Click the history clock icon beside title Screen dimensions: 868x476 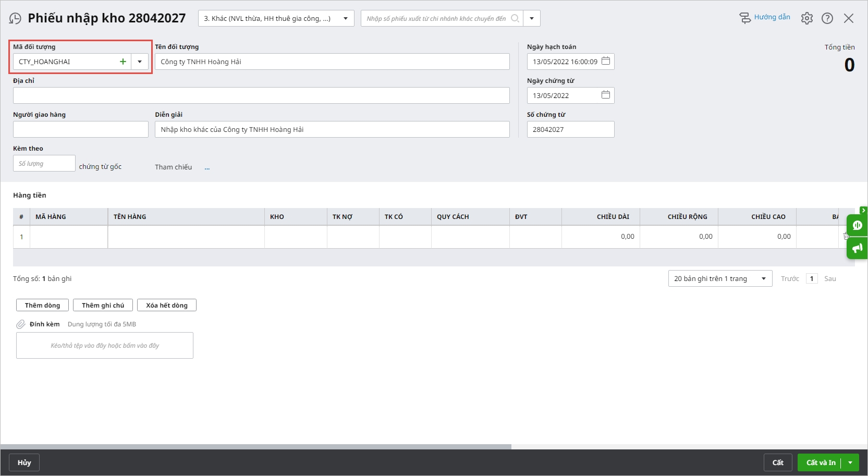(x=15, y=19)
